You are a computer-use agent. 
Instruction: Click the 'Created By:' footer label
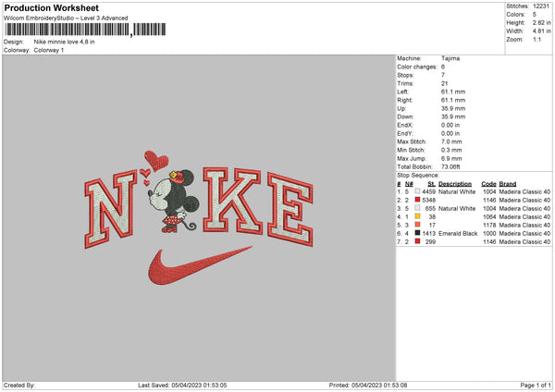19,386
